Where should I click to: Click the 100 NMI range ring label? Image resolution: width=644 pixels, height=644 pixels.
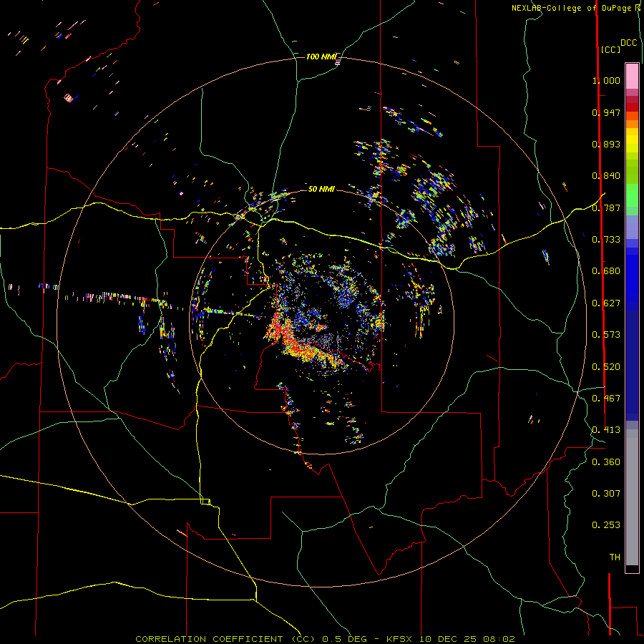[321, 57]
